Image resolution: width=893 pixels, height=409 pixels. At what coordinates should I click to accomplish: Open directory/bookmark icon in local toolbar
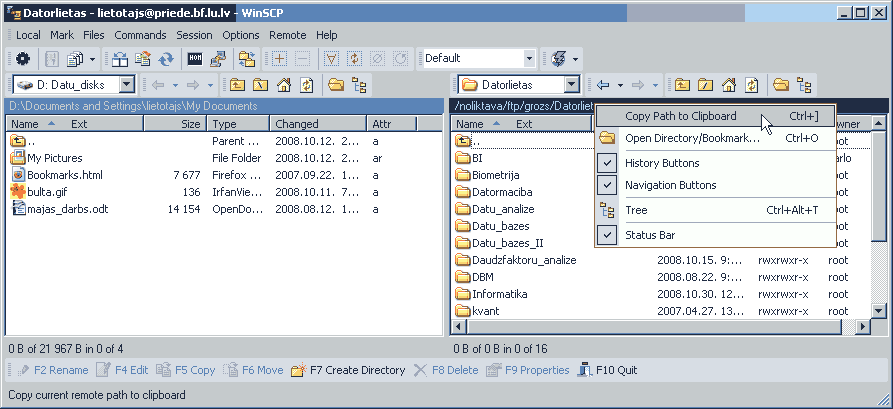pyautogui.click(x=337, y=85)
